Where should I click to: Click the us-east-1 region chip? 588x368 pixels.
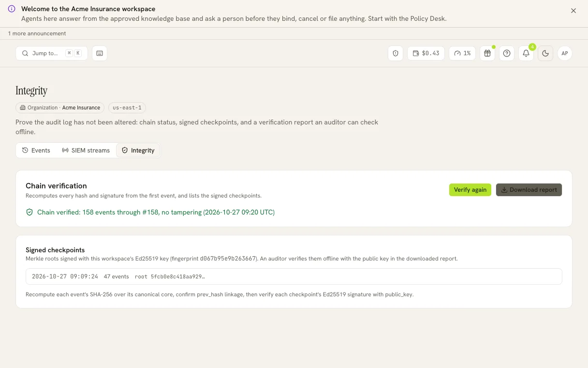tap(127, 107)
